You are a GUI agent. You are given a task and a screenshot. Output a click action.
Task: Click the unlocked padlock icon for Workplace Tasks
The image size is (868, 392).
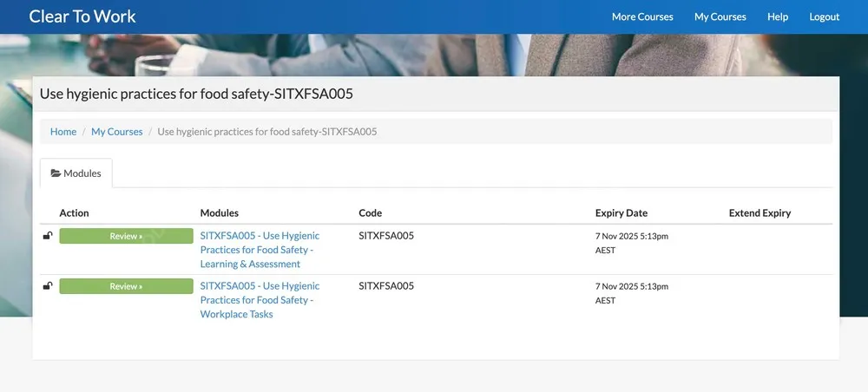click(48, 285)
